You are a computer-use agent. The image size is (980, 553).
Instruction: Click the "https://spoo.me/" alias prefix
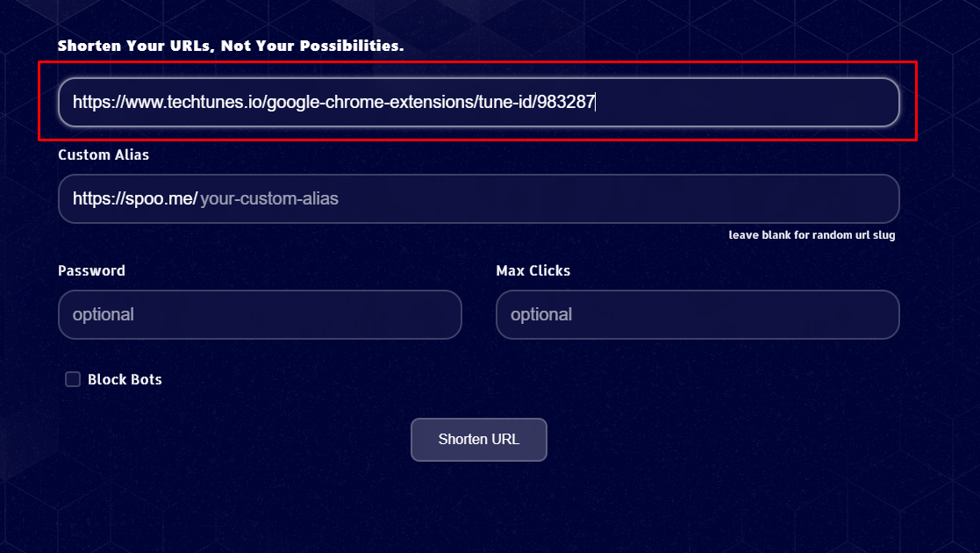[x=134, y=198]
